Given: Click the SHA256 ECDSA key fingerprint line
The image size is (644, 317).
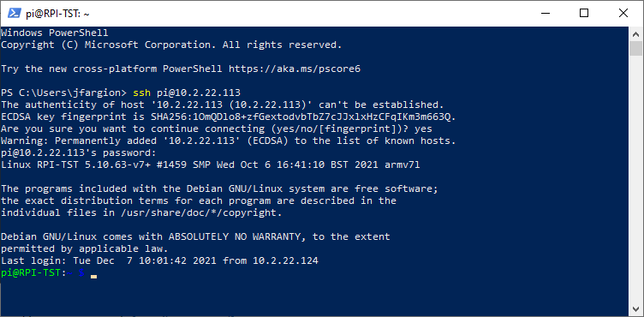Looking at the screenshot, I should (229, 117).
